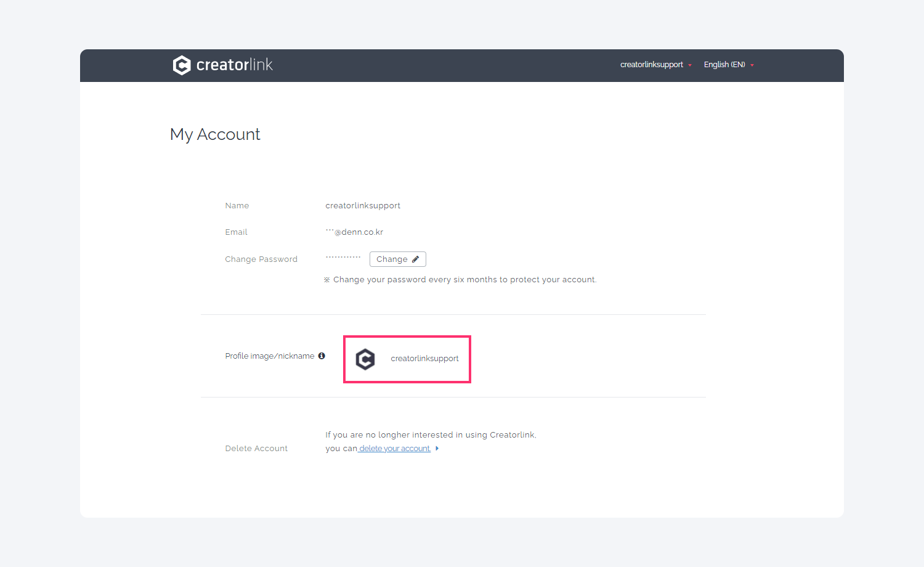Follow the delete your account link
924x567 pixels.
pyautogui.click(x=394, y=449)
